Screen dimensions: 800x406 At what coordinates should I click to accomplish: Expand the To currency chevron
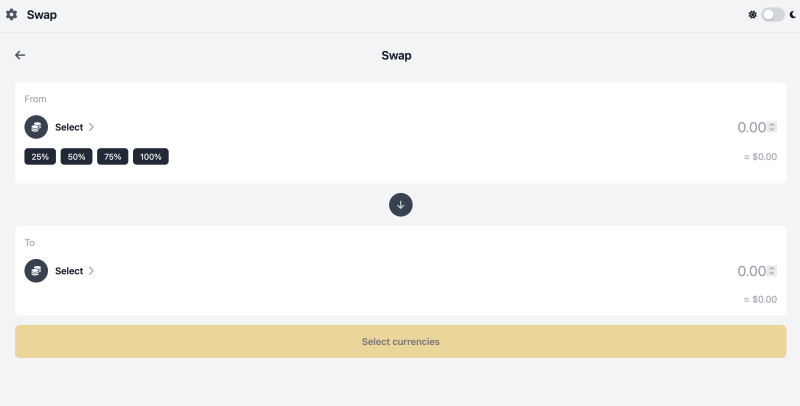click(91, 271)
